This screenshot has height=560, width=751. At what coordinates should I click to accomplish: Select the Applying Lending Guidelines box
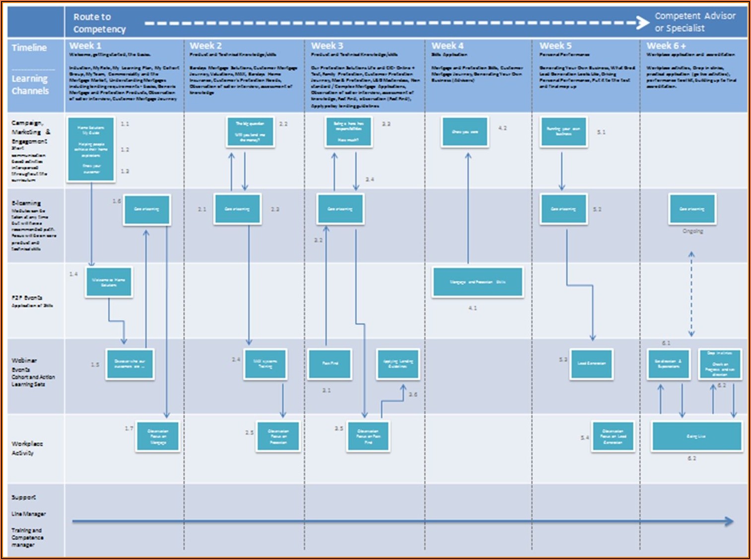(398, 364)
